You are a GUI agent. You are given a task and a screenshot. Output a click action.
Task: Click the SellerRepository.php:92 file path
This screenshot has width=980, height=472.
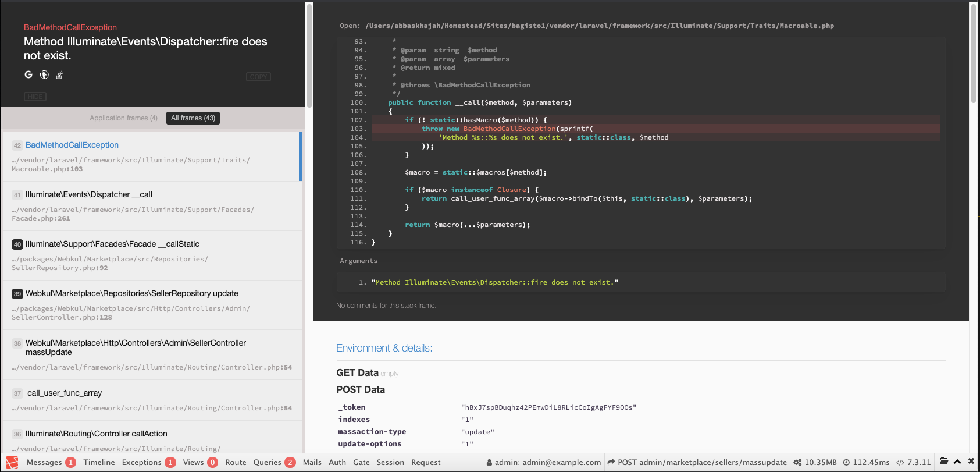point(110,264)
